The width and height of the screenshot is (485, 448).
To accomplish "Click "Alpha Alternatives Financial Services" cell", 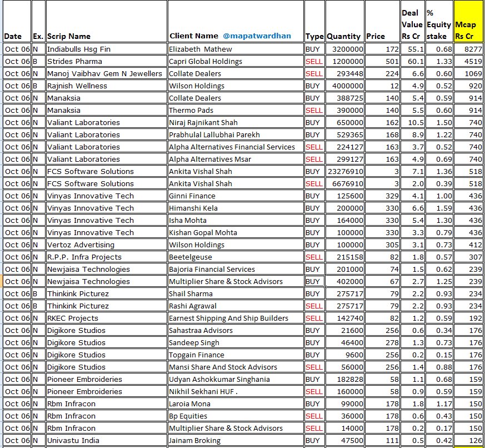I will pos(236,147).
